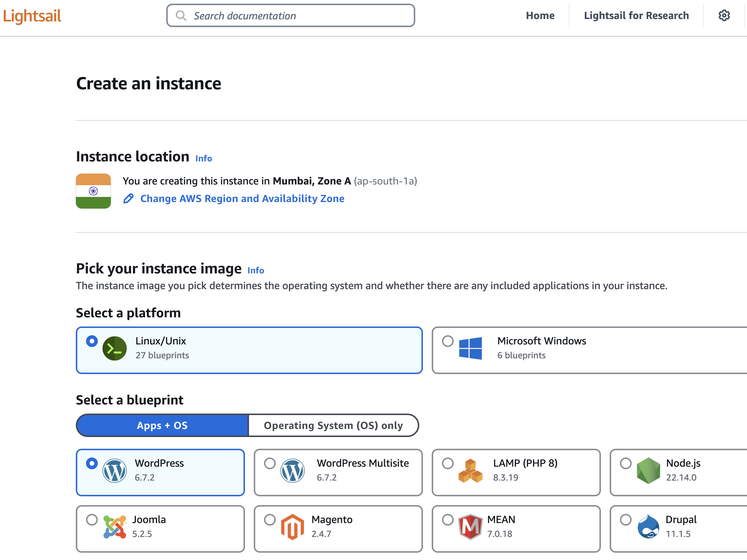Click the WordPress Multisite logo icon
This screenshot has height=560, width=747.
[x=293, y=471]
